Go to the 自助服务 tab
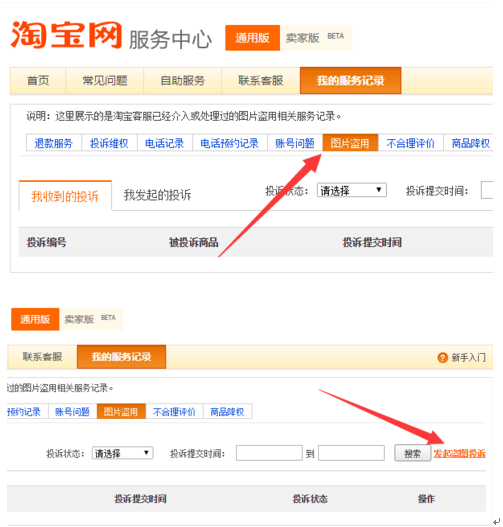The image size is (503, 527). [182, 81]
